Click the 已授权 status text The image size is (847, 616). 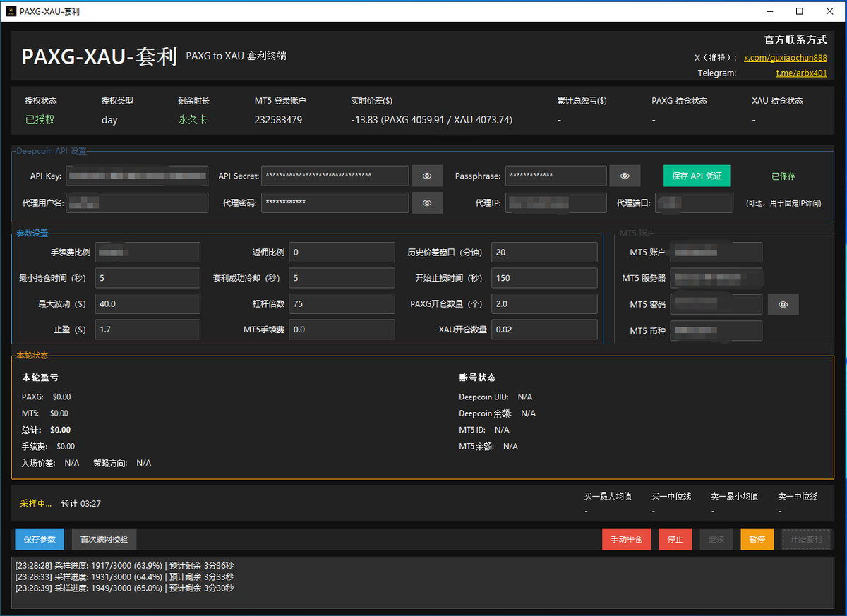click(x=40, y=120)
